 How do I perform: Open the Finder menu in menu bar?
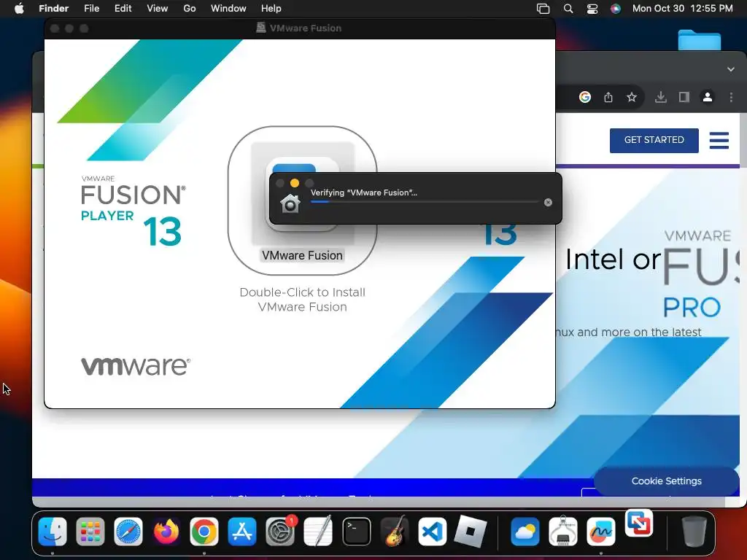tap(53, 9)
